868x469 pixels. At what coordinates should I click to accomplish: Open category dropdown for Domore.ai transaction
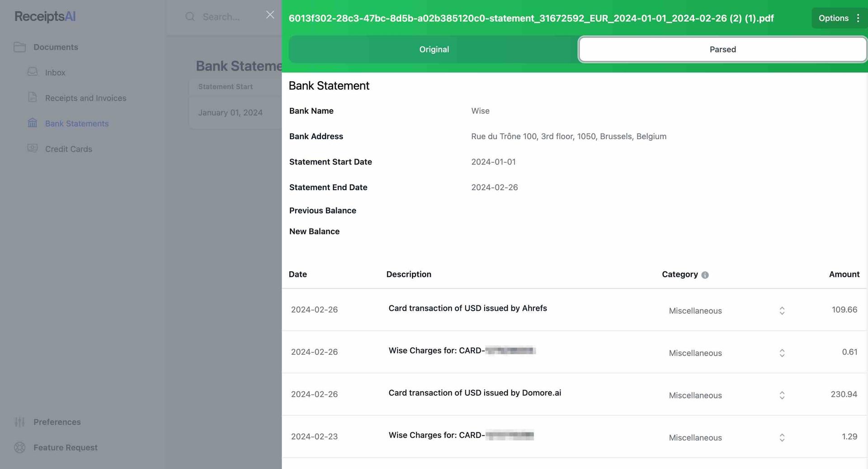pos(727,395)
